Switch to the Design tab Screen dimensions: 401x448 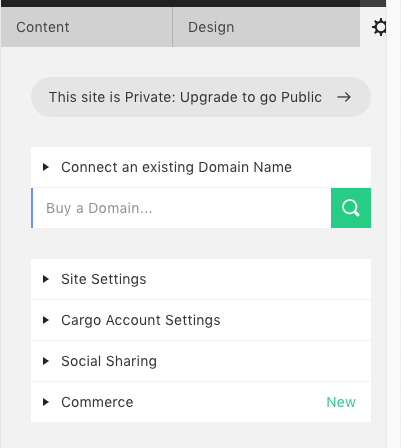266,27
